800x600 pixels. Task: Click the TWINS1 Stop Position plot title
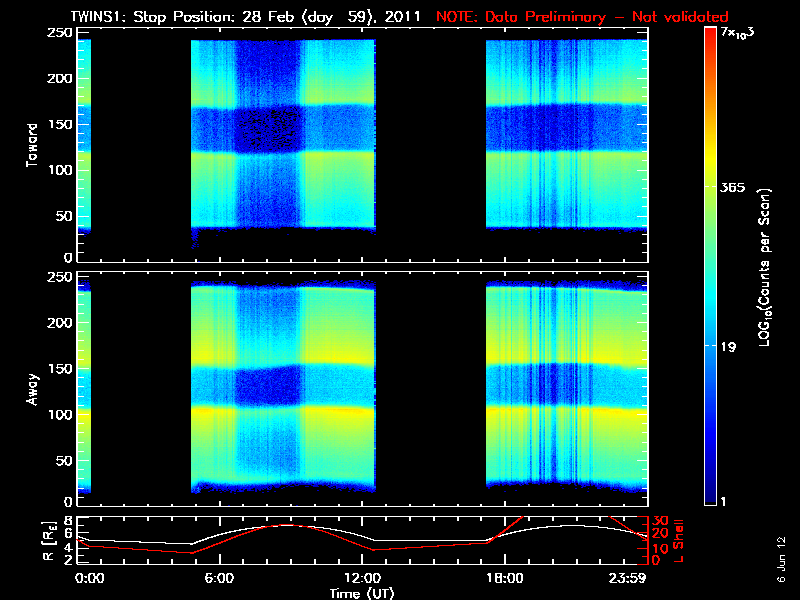point(238,17)
